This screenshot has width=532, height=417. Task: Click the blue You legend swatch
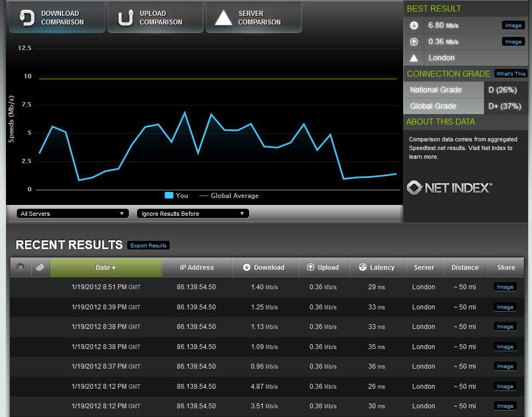[x=169, y=195]
